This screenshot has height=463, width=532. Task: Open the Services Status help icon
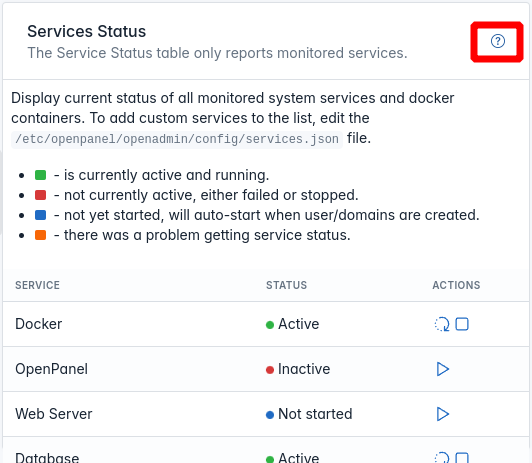click(x=498, y=41)
